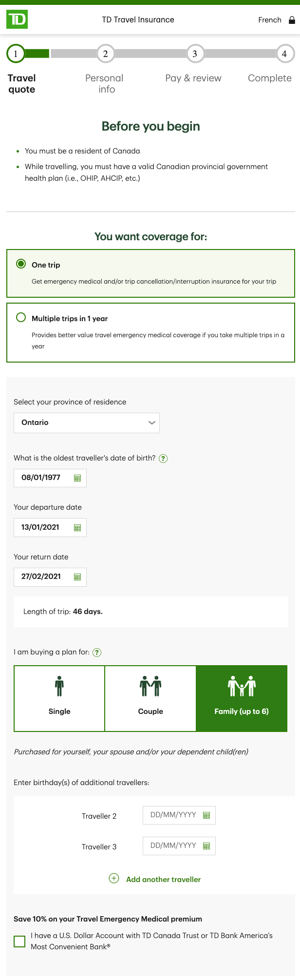Check the U.S. Dollar Account discount box
300x980 pixels.
(x=19, y=941)
